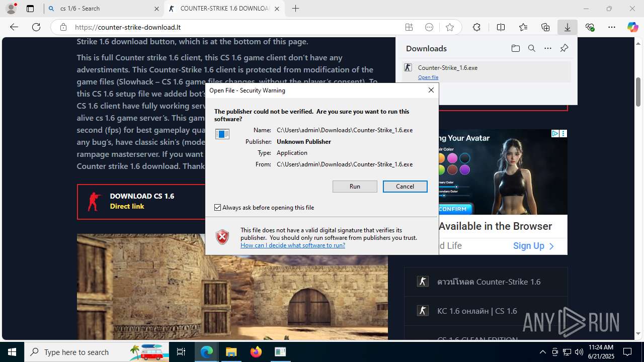View site information lock icon

63,27
